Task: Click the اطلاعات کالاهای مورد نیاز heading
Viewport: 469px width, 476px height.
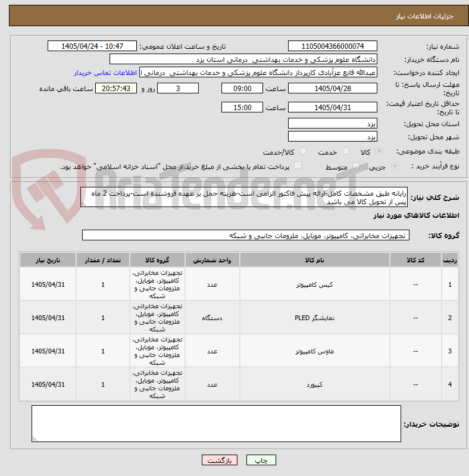Action: (x=416, y=215)
